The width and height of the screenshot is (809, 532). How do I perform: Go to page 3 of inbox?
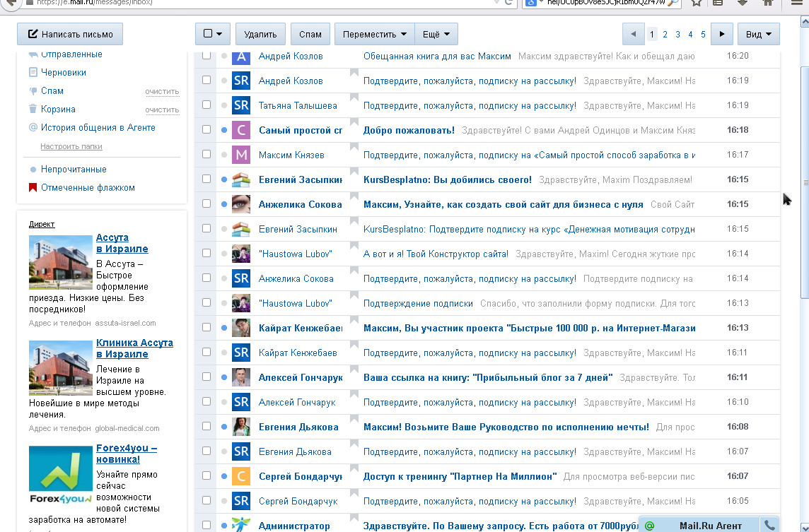point(677,35)
